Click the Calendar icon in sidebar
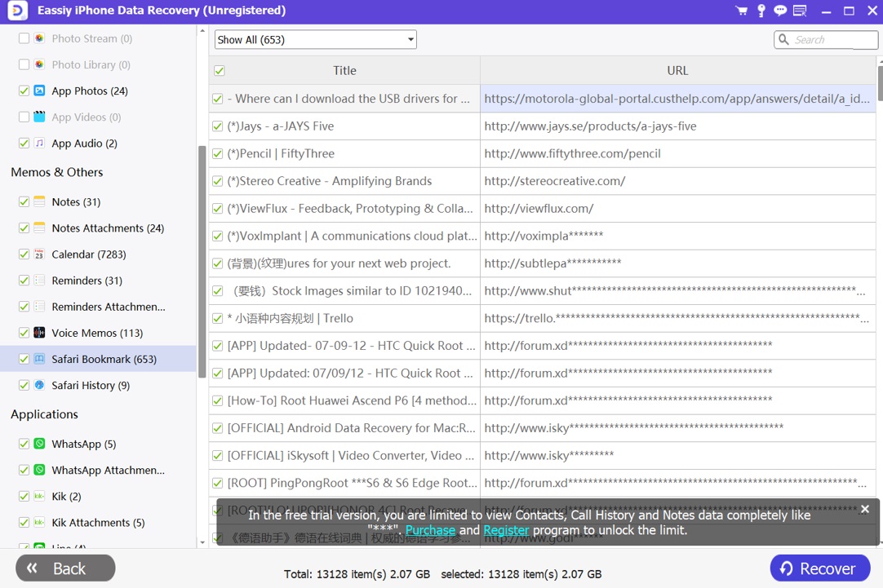The width and height of the screenshot is (883, 588). pyautogui.click(x=39, y=254)
